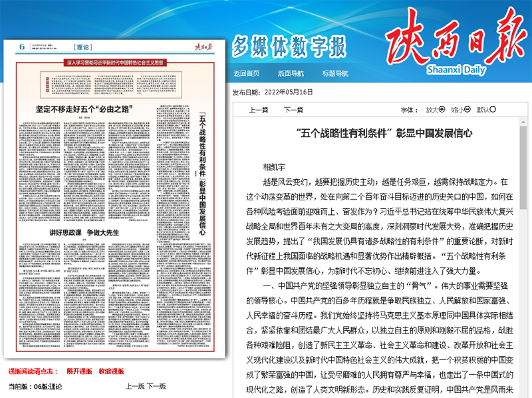Screen dimensions: 532x398
Task: Click the enlarge font plus icon
Action: 442,110
